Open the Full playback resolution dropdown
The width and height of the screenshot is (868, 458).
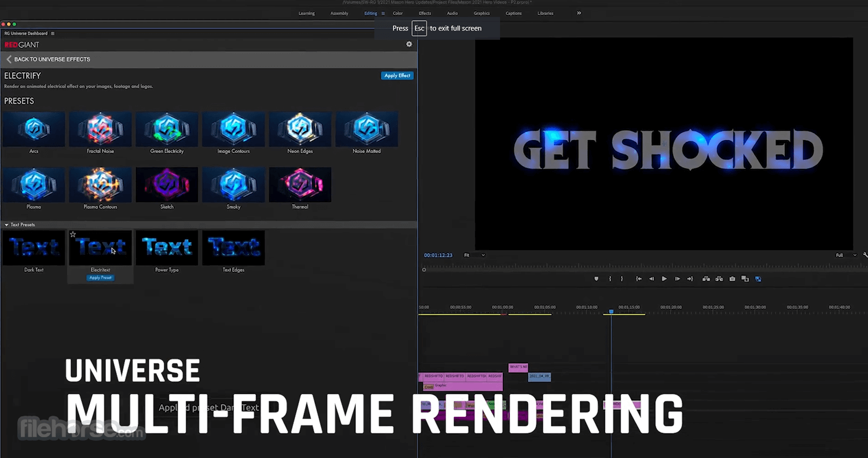[846, 255]
